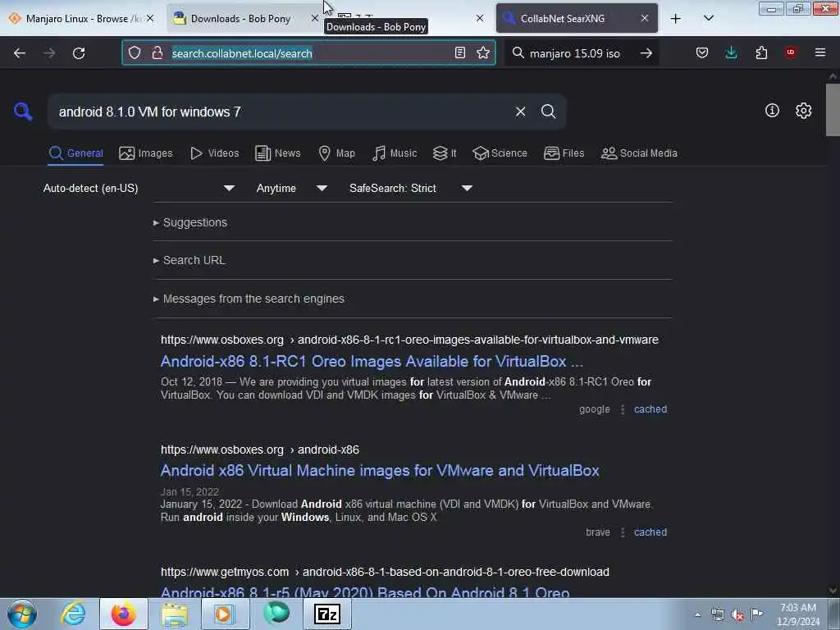The width and height of the screenshot is (840, 630).
Task: Click the page vertical scrollbar thumb
Action: click(x=832, y=110)
